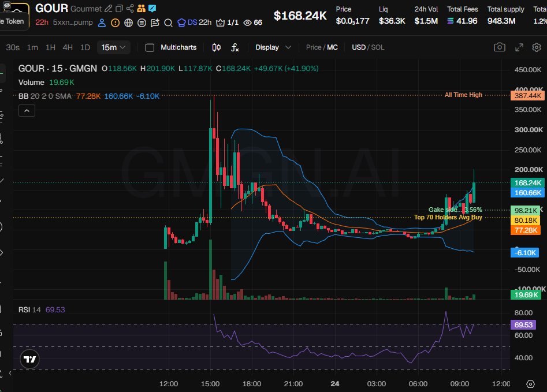Select the 4H timeframe
Screen dimensions: 547x392
[68, 47]
